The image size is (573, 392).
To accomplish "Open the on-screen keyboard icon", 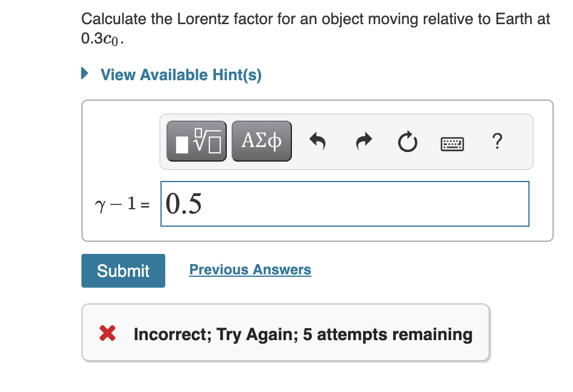I will (451, 143).
